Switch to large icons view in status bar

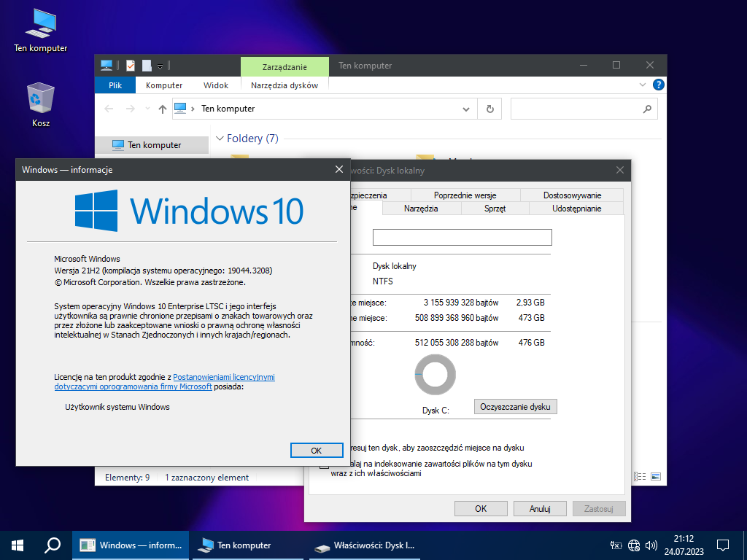tap(655, 477)
